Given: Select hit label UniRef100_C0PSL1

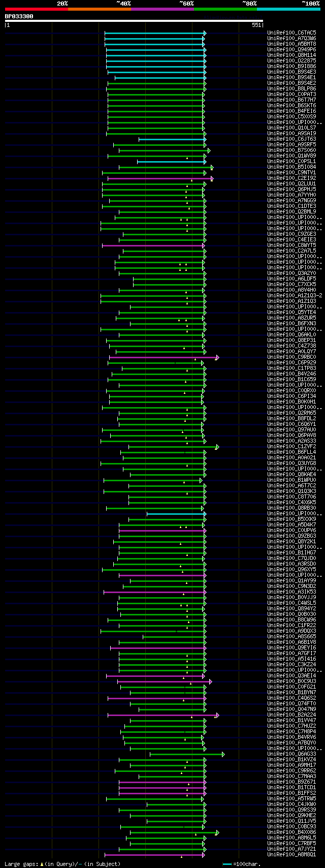Looking at the screenshot, I should pyautogui.click(x=291, y=162).
